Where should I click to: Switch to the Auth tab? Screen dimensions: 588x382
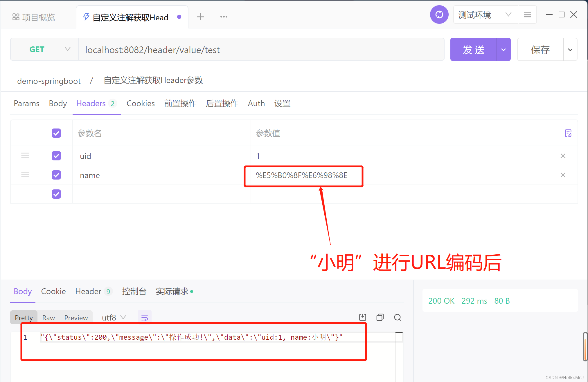coord(256,104)
